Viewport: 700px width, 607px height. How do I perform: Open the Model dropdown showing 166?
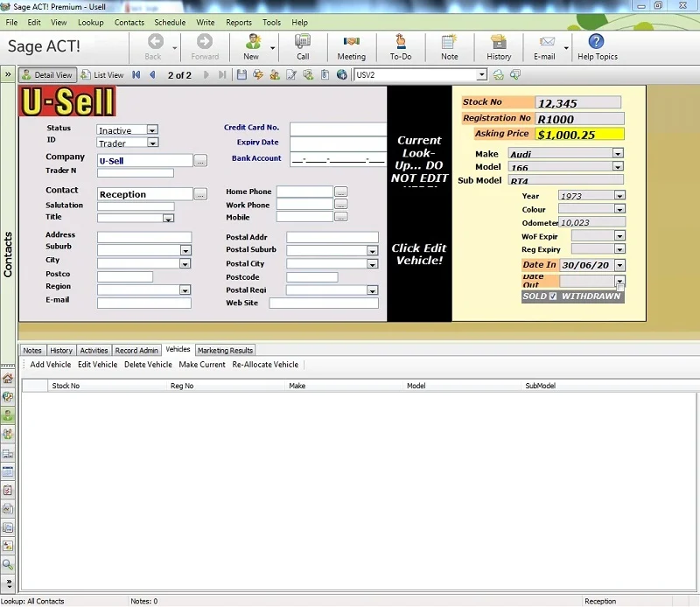point(618,166)
